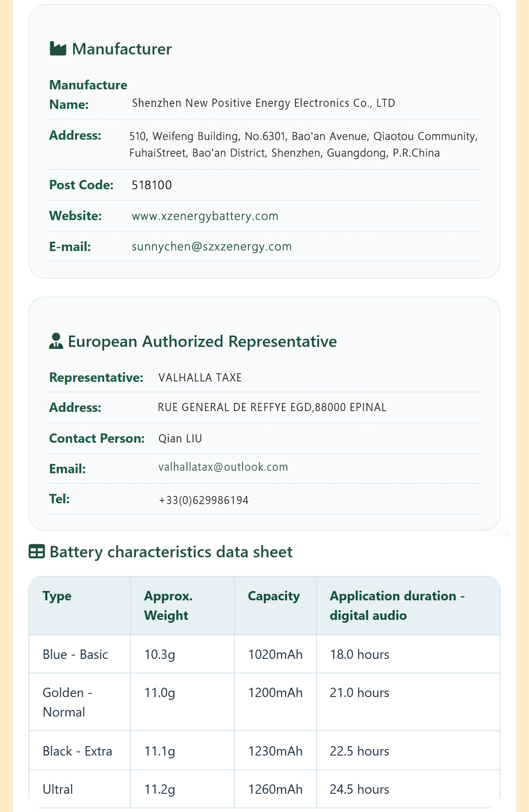Select the Golden - Normal type cell
The height and width of the screenshot is (812, 529).
80,702
